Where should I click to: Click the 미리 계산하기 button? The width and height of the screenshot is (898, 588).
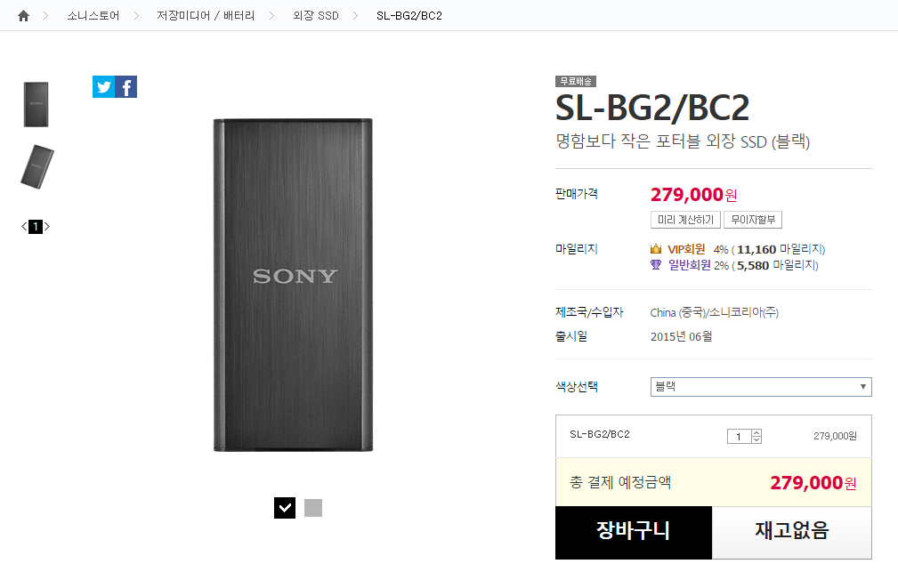pyautogui.click(x=685, y=220)
